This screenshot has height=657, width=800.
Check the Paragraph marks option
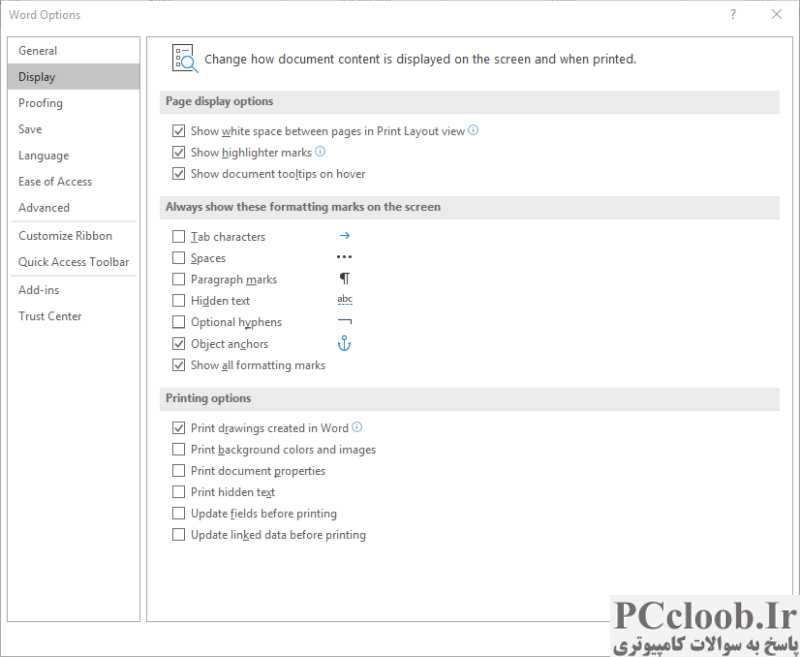coord(179,280)
